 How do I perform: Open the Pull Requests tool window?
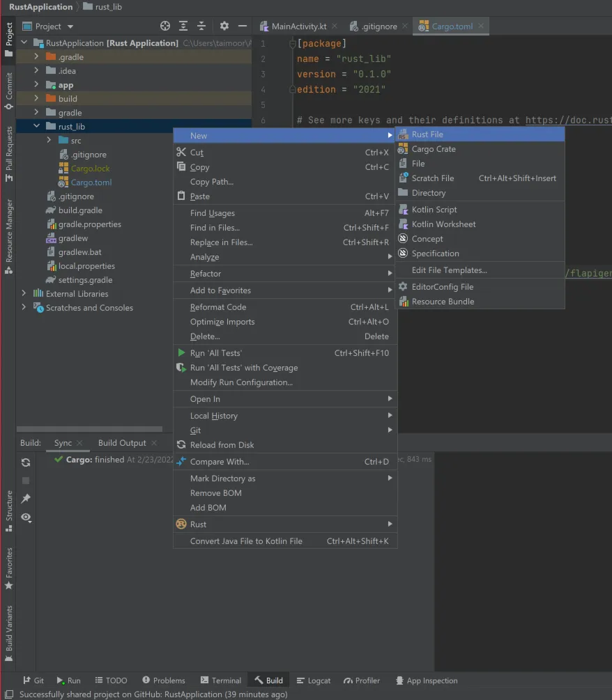point(8,154)
